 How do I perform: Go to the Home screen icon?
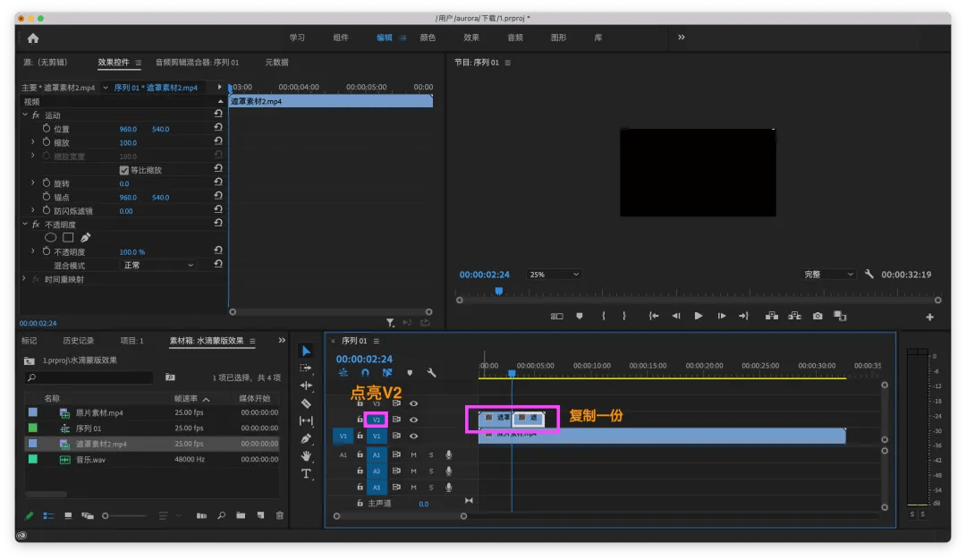(33, 38)
